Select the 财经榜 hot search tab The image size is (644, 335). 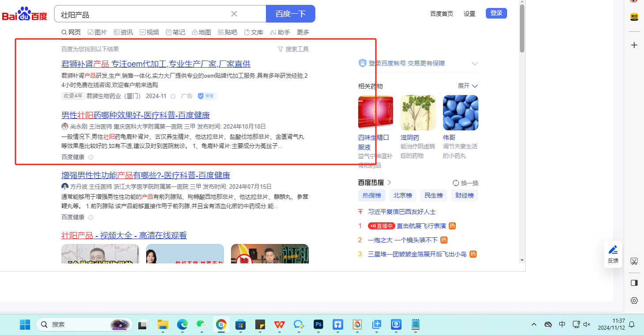pyautogui.click(x=465, y=195)
